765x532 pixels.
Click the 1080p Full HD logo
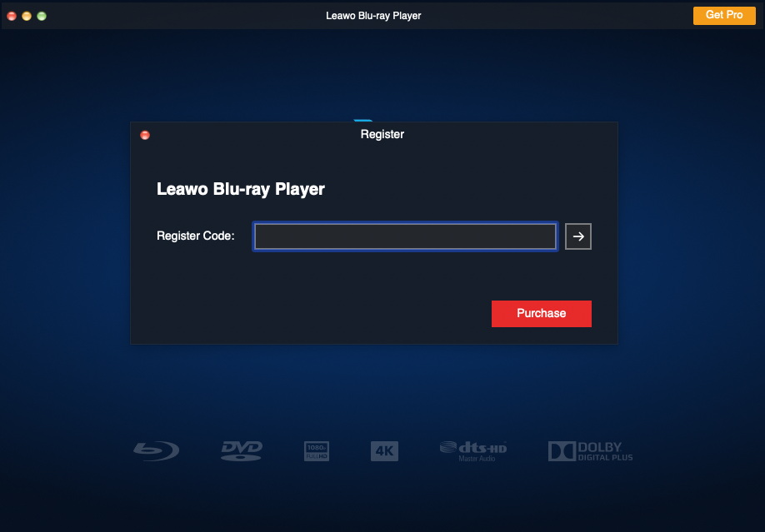317,451
